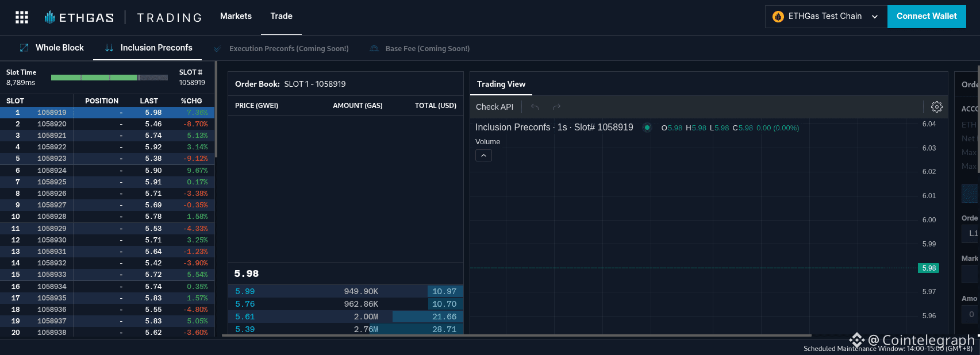This screenshot has height=355, width=980.
Task: Click the green live status indicator dot
Action: [x=647, y=128]
